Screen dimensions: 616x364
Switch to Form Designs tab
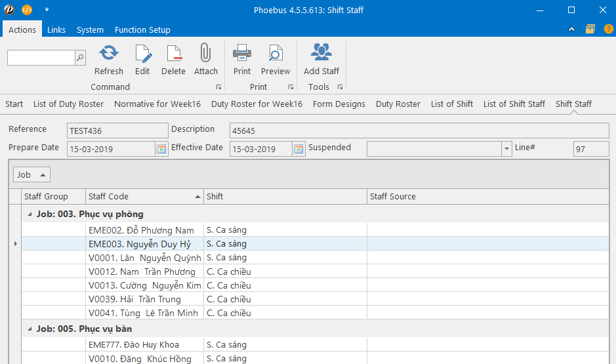tap(339, 104)
